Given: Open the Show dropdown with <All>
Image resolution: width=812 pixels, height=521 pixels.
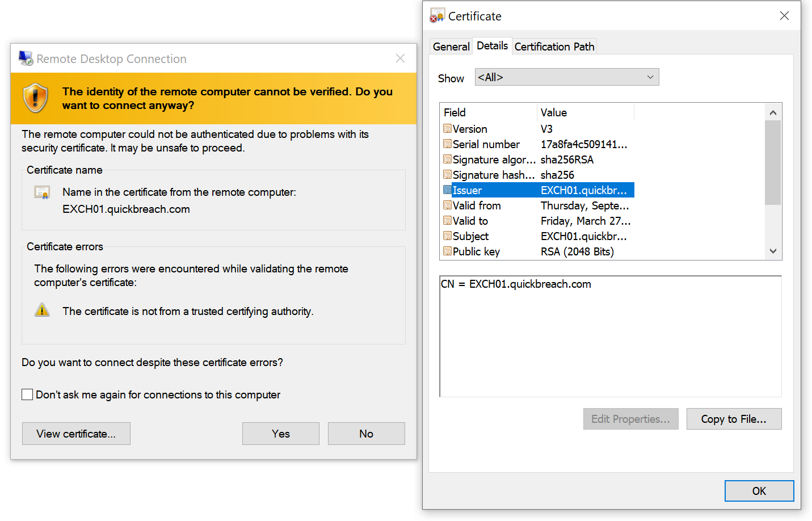Looking at the screenshot, I should (x=567, y=77).
